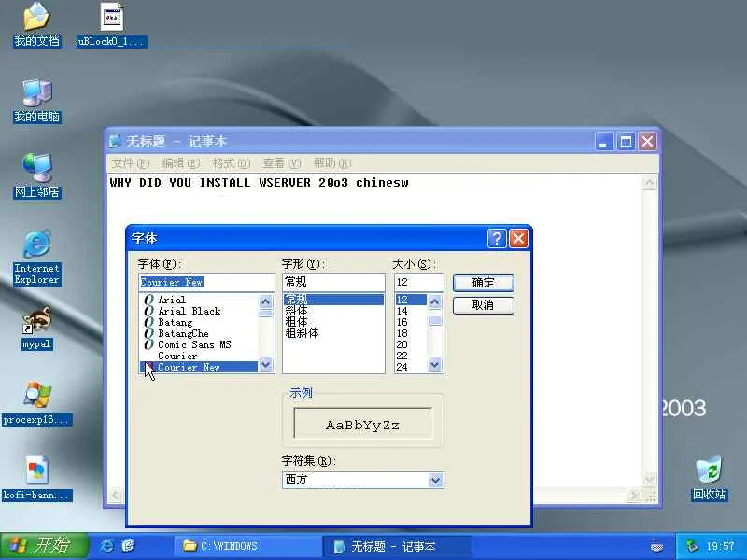
Task: Select size 22 in the size list
Action: [x=411, y=356]
